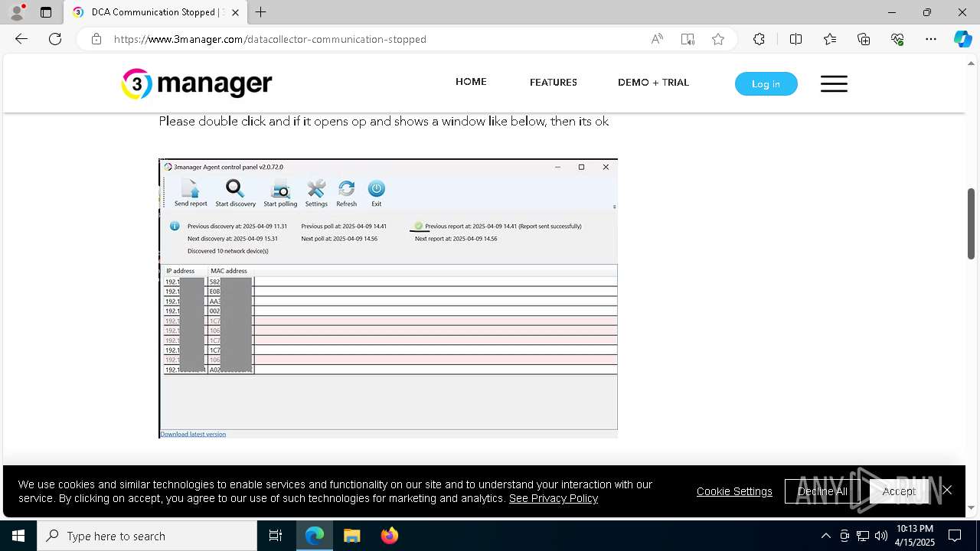The height and width of the screenshot is (551, 980).
Task: Open a new browser tab
Action: [261, 12]
